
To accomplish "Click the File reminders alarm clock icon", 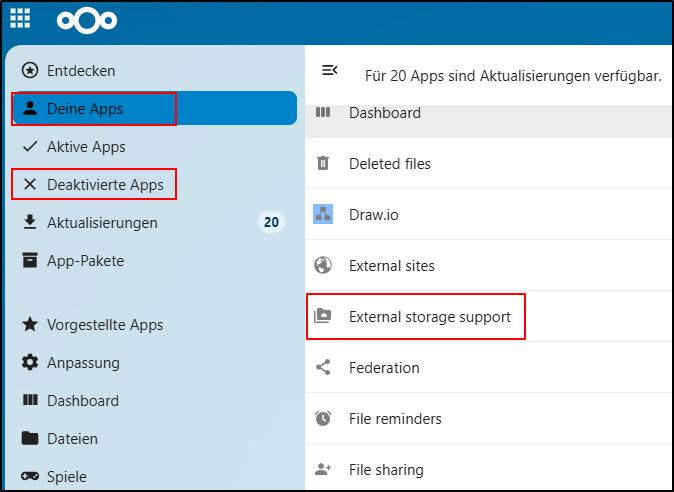I will [323, 419].
